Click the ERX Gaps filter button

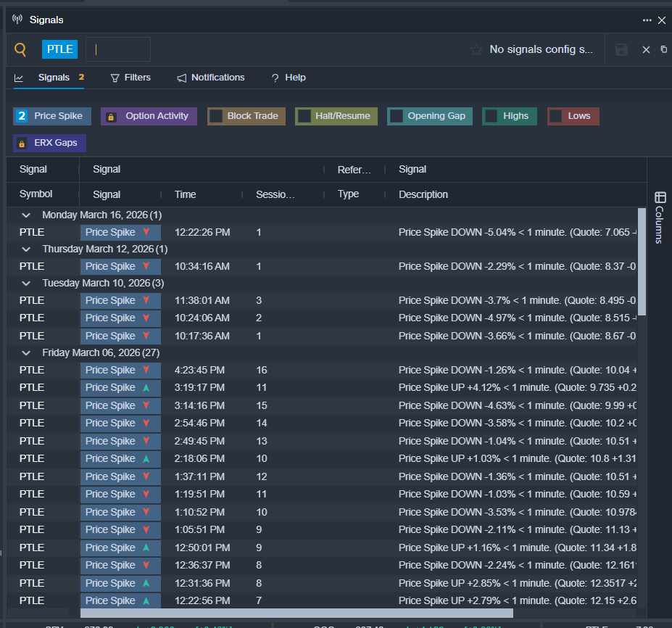(49, 143)
